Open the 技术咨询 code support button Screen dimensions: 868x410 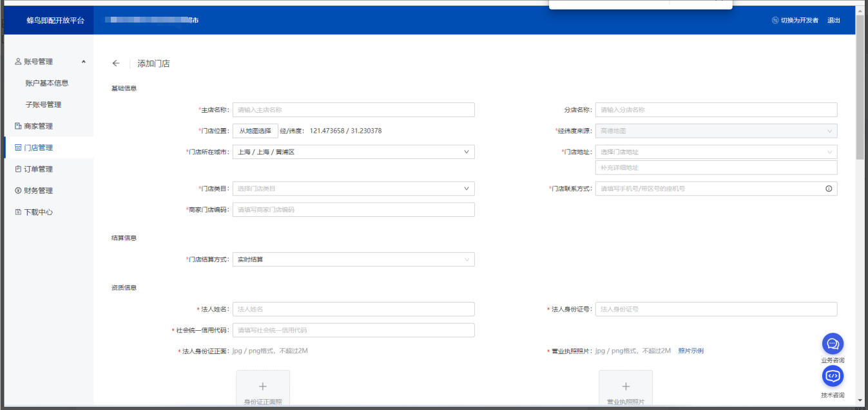(833, 376)
